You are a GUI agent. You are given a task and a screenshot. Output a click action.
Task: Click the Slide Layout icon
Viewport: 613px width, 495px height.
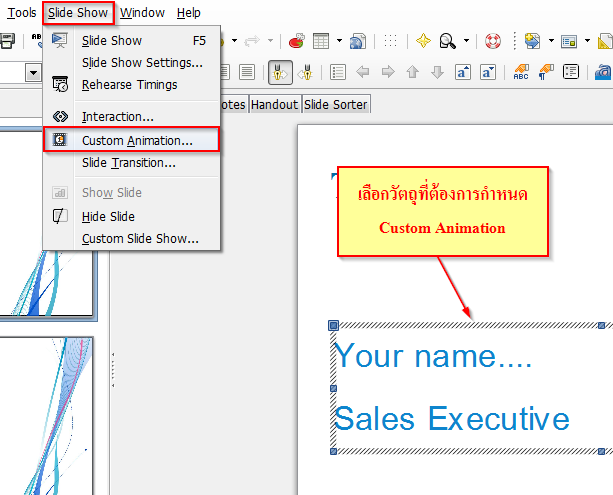click(569, 41)
